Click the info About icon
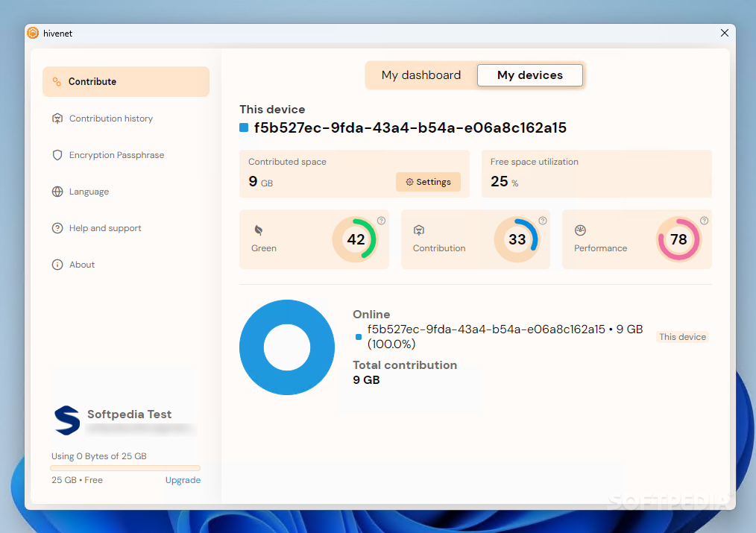The width and height of the screenshot is (756, 533). coord(57,265)
